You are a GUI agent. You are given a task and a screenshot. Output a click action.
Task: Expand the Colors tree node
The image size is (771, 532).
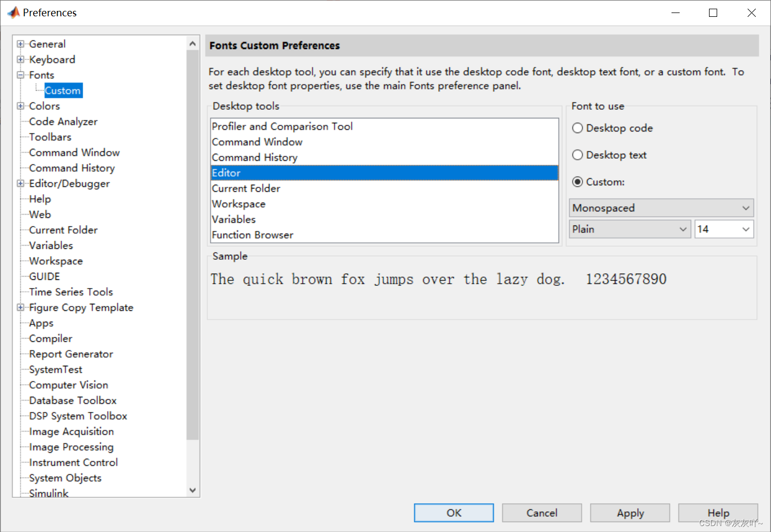click(21, 106)
